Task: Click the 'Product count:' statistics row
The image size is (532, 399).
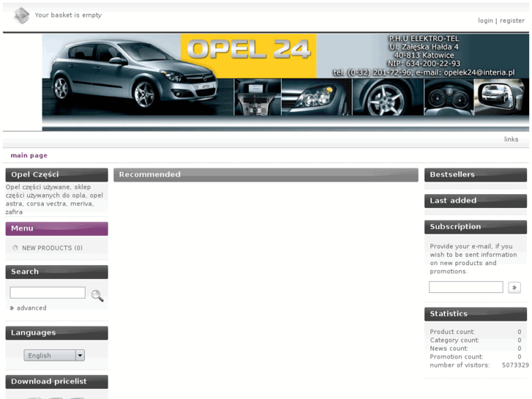Action: [x=476, y=332]
